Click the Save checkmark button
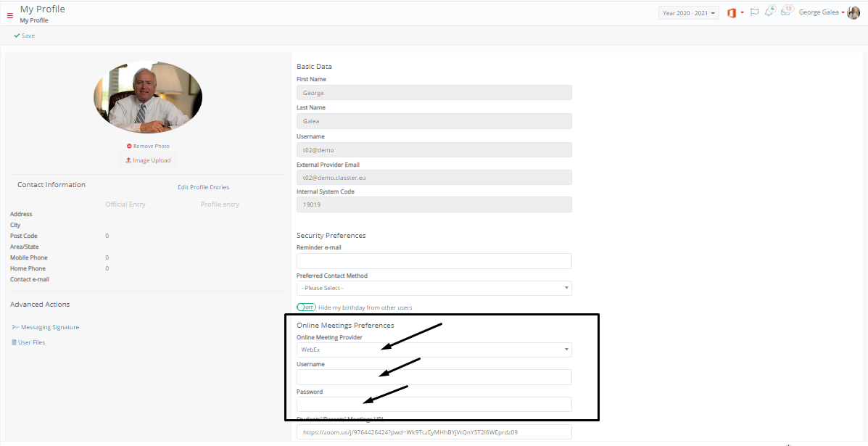 [x=25, y=36]
